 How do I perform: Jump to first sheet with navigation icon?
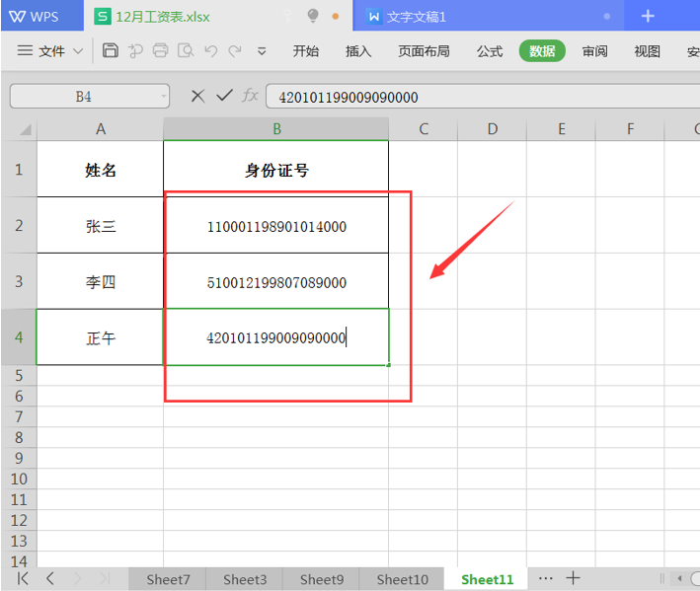coord(23,578)
